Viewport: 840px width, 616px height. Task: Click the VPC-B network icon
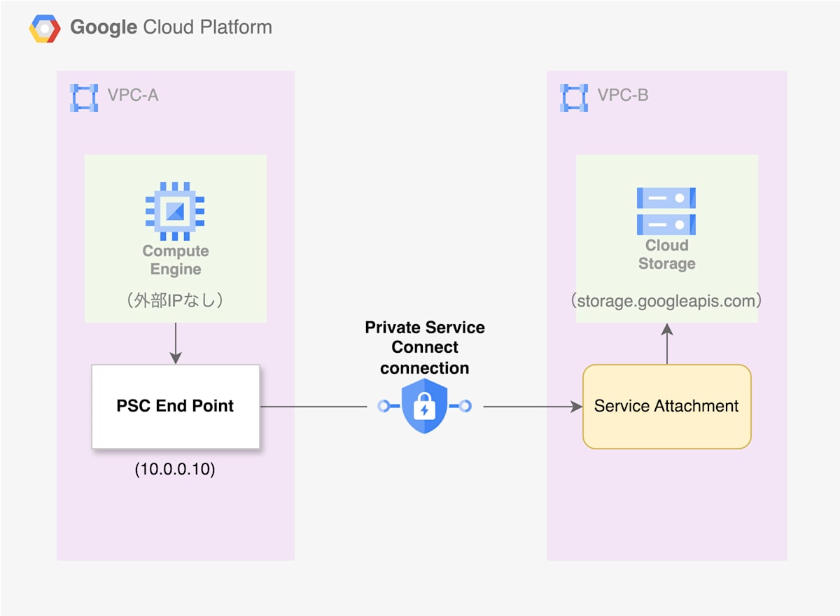[574, 97]
